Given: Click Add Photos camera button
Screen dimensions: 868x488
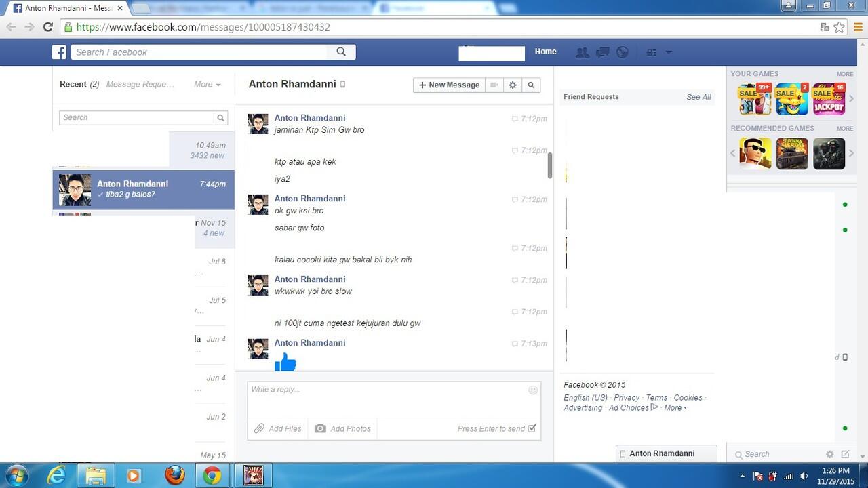Looking at the screenshot, I should point(342,428).
